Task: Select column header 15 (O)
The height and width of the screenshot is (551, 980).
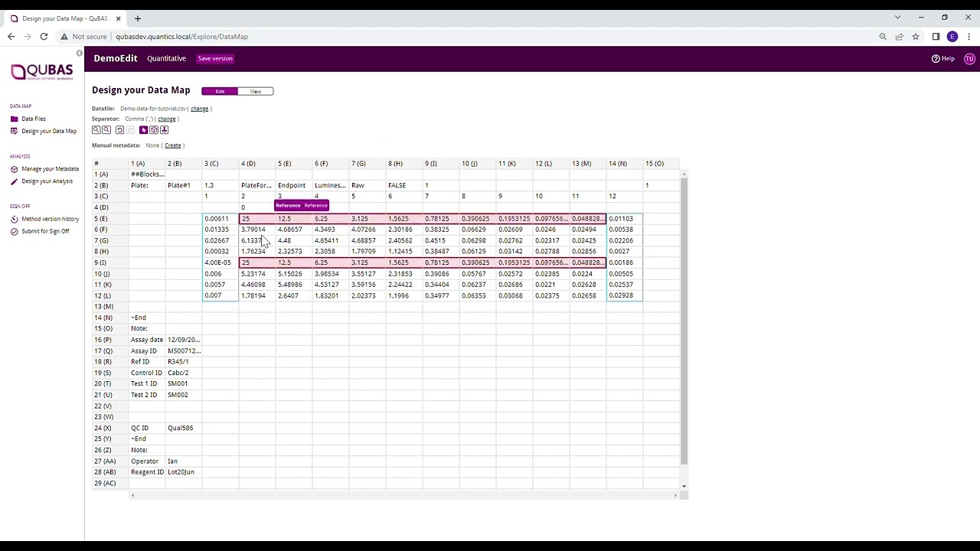Action: coord(661,164)
